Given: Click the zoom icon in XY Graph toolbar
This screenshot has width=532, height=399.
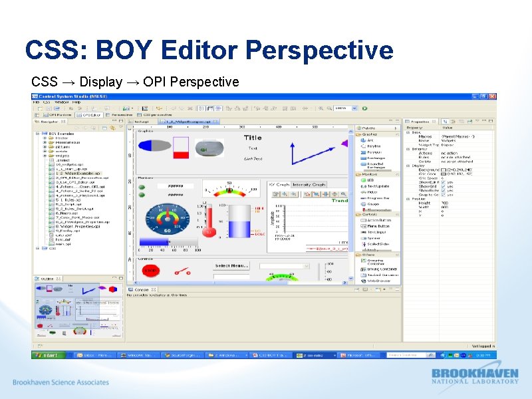Looking at the screenshot, I should coord(343,194).
